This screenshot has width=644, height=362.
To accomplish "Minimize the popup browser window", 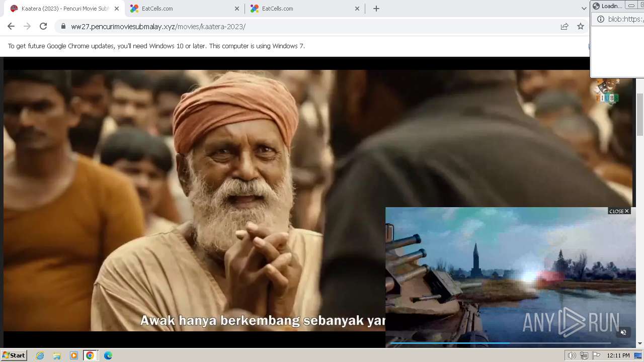I will point(631,6).
